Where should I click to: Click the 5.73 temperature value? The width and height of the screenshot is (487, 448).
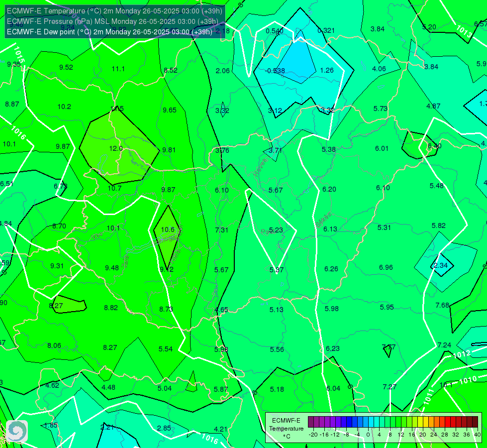point(381,109)
